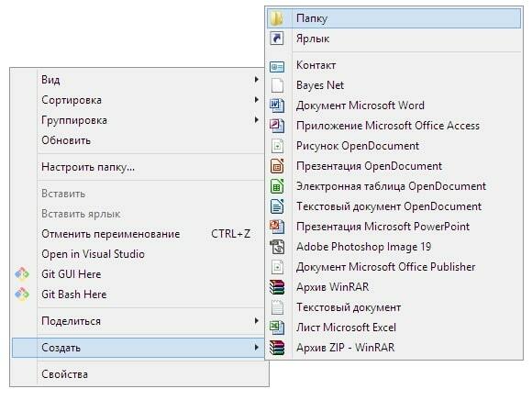Click the folder icon next to Папку
This screenshot has height=400, width=532.
[277, 18]
